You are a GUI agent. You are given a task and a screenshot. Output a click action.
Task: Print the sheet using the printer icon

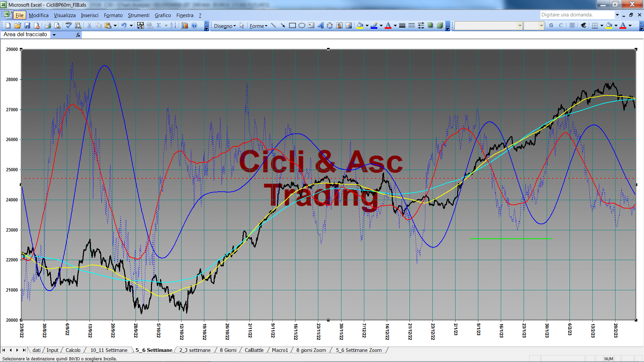(48, 25)
